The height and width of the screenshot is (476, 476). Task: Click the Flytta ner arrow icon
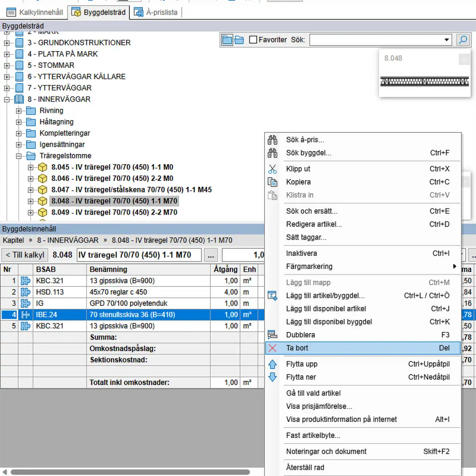coord(273,377)
